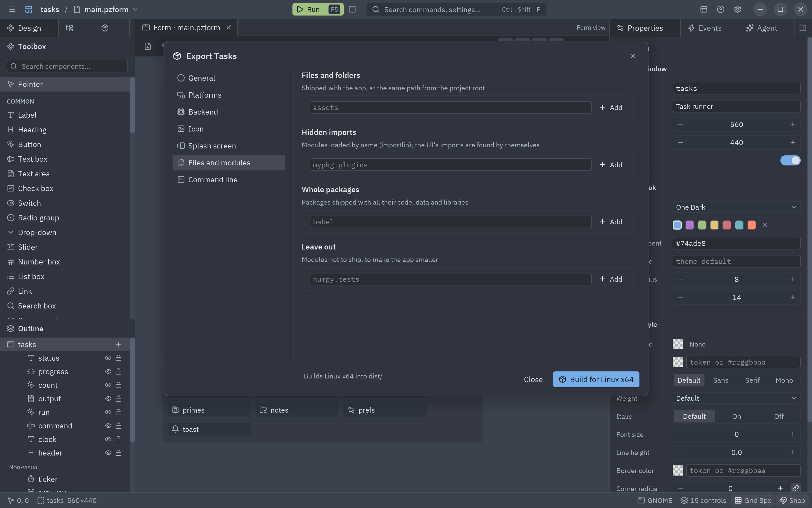The height and width of the screenshot is (508, 812).
Task: Toggle visibility of the output control
Action: tap(108, 398)
